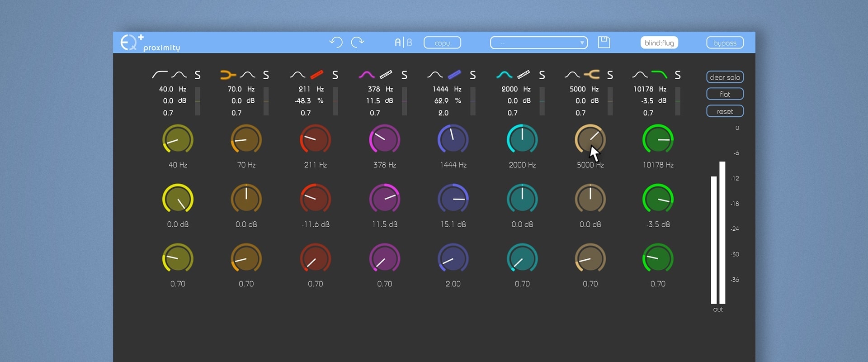Click the 211 Hz frequency value field
868x362 pixels.
tap(304, 89)
